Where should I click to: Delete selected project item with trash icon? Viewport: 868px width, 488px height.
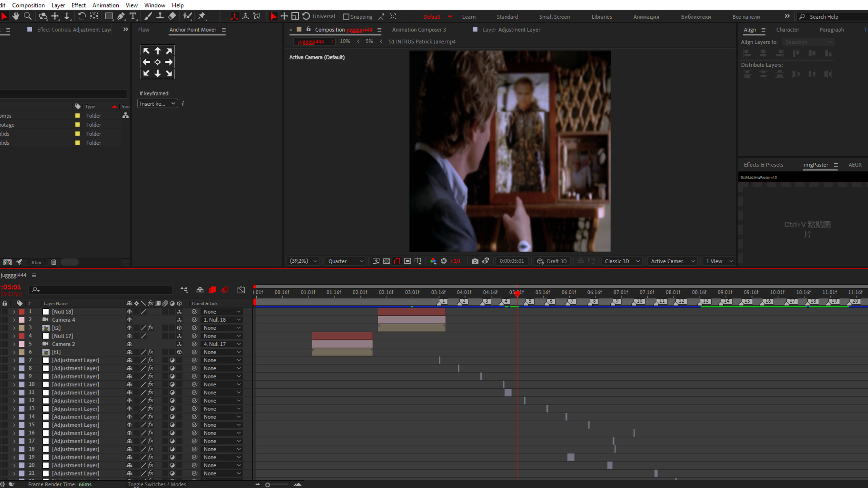(54, 262)
